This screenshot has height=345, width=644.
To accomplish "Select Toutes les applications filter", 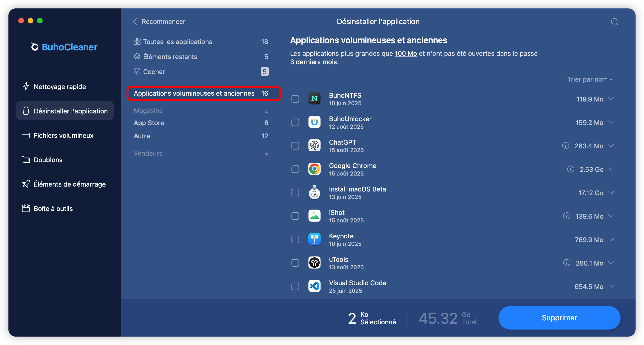I will [201, 41].
